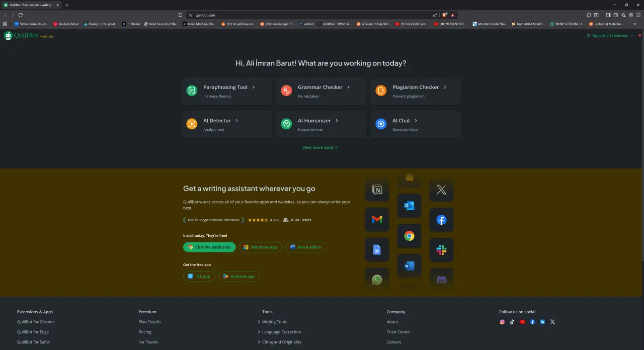Open the Brave Wallet icon

615,15
